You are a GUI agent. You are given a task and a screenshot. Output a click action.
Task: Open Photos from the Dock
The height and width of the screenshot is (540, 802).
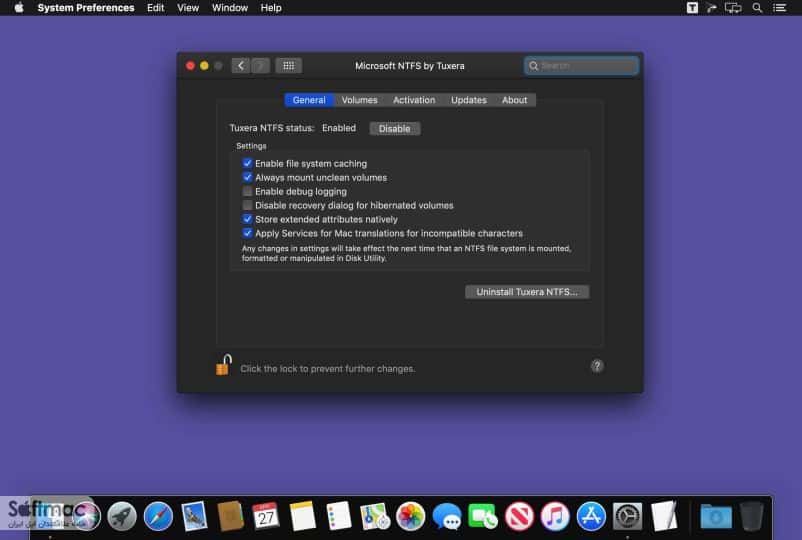[x=411, y=516]
